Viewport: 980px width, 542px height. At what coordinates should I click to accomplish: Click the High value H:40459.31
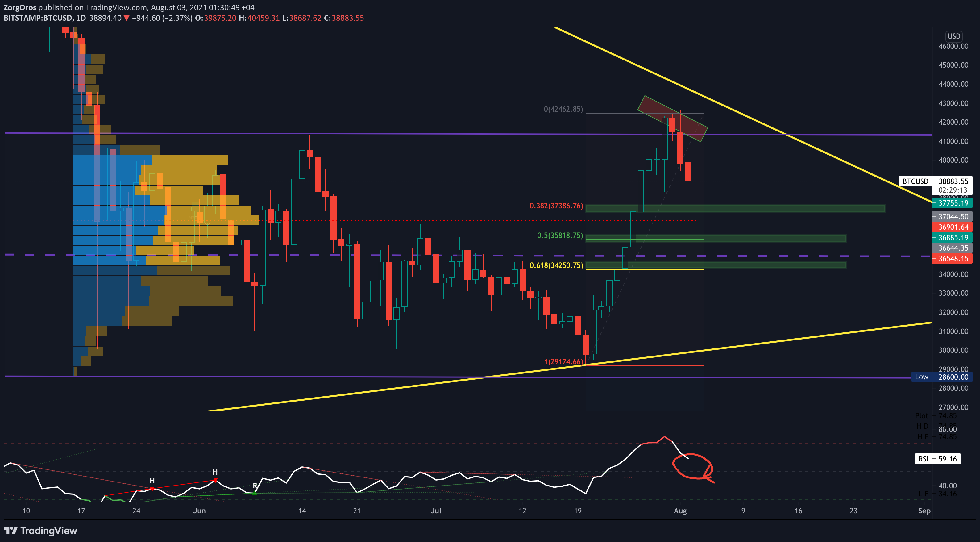(x=259, y=18)
